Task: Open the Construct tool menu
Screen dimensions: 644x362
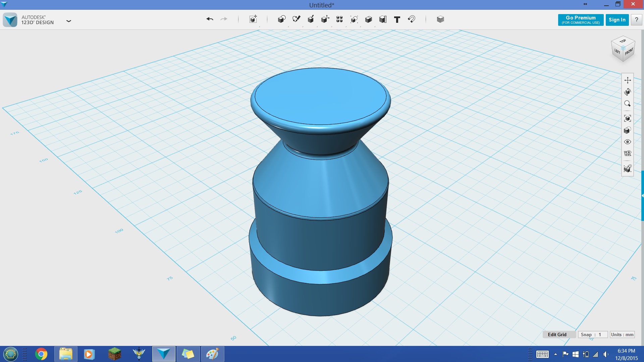Action: click(x=311, y=19)
